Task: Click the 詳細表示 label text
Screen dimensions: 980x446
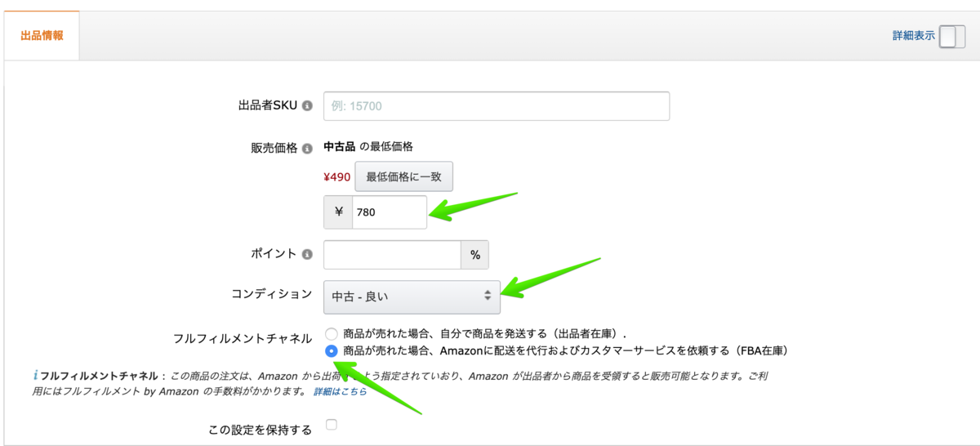Action: [x=914, y=36]
